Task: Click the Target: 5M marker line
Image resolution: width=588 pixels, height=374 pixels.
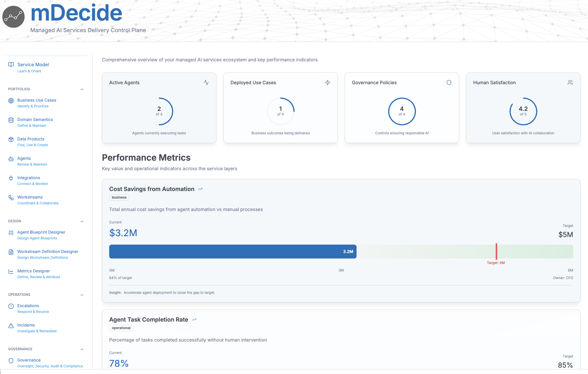Action: coord(496,252)
